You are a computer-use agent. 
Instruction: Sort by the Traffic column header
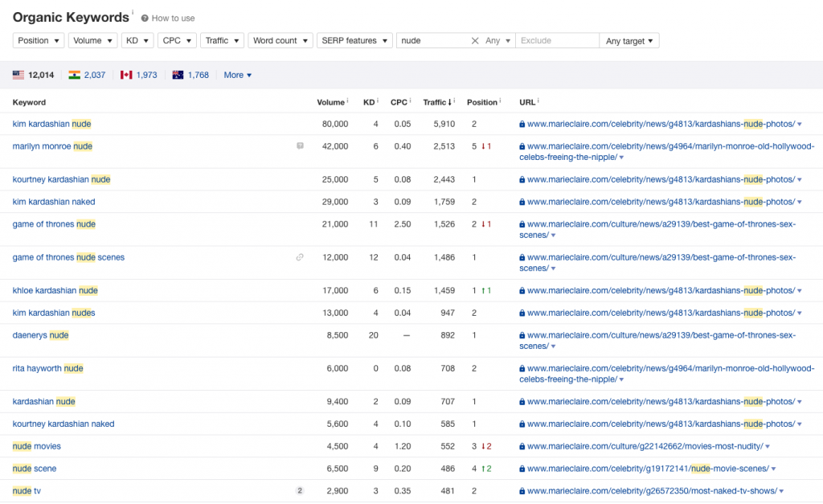pos(439,102)
